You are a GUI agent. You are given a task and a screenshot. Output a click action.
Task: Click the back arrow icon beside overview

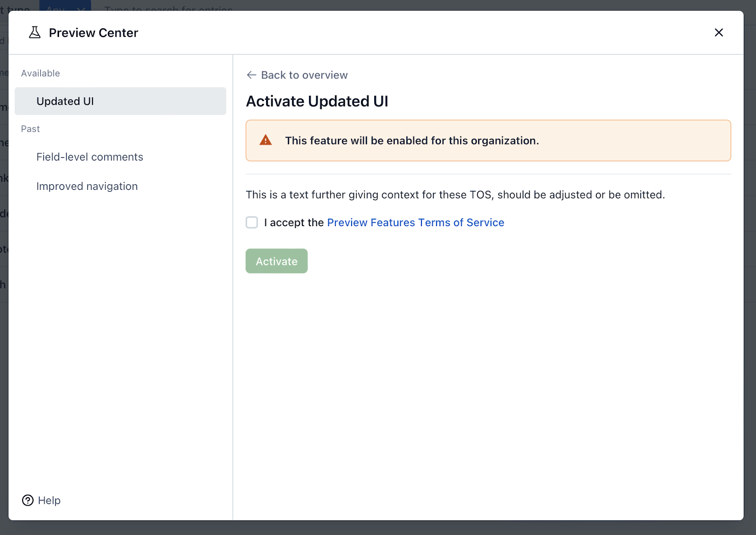pyautogui.click(x=251, y=75)
